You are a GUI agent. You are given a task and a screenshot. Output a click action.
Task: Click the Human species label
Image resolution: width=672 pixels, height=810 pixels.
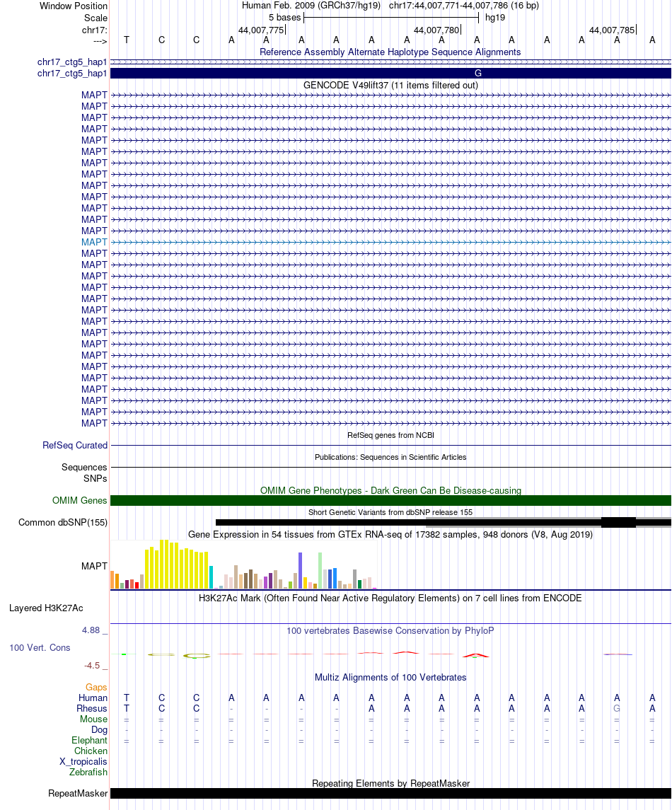93,698
